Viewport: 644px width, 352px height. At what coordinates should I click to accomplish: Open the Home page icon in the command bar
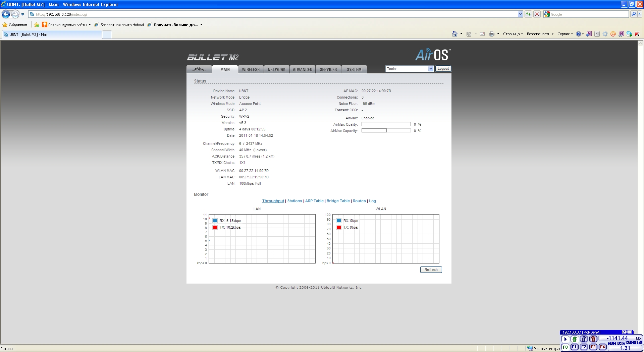[455, 34]
